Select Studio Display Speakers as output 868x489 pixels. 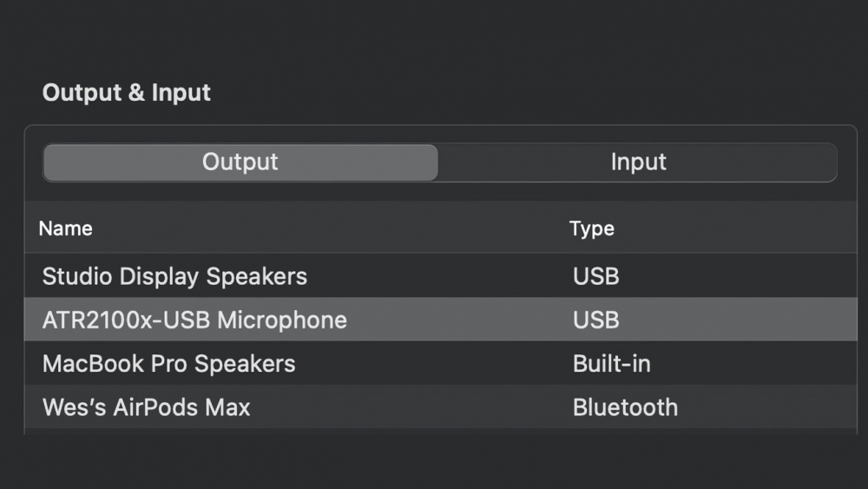click(174, 277)
